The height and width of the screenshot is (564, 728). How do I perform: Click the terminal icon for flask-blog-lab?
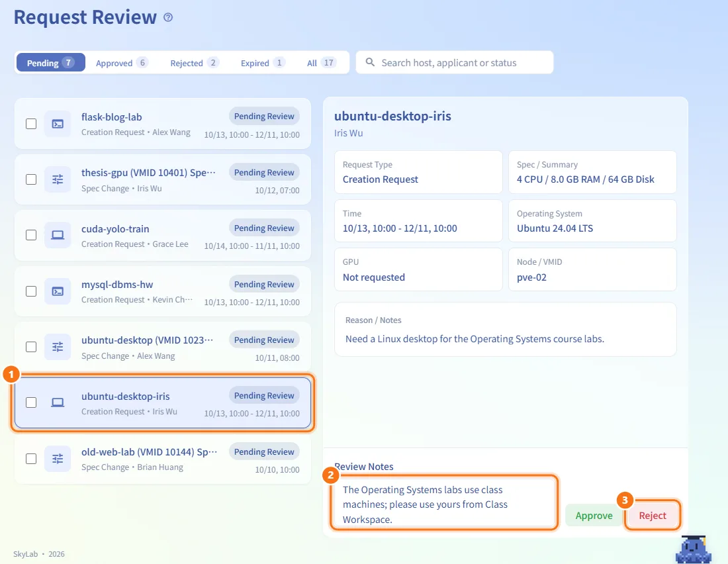click(58, 124)
